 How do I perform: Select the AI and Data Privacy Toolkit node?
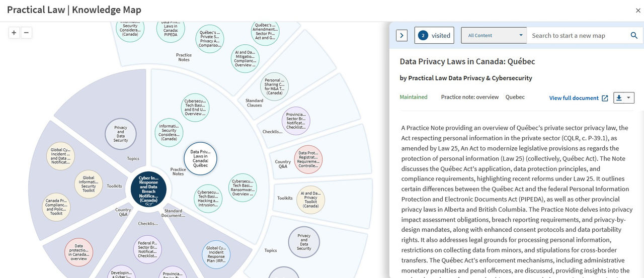coord(310,200)
